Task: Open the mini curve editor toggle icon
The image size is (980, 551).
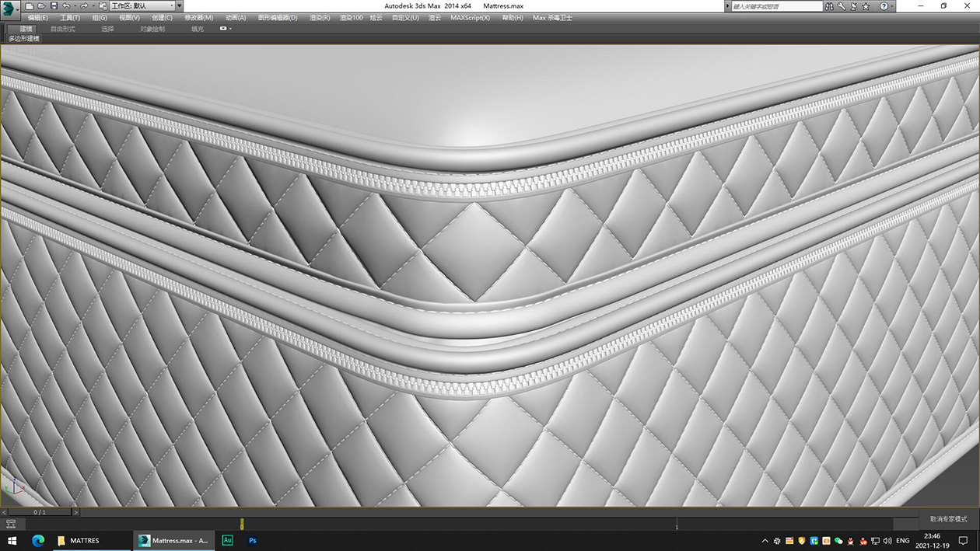Action: (x=11, y=525)
